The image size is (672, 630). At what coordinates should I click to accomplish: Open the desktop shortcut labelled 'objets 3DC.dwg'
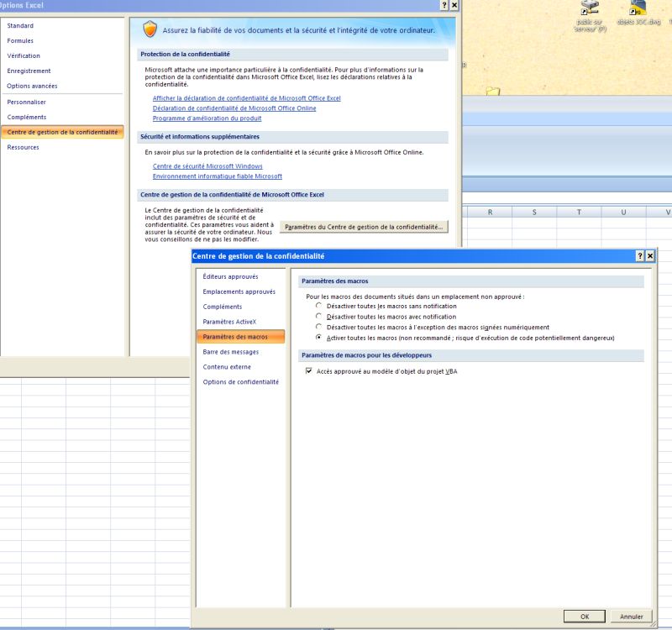click(638, 13)
